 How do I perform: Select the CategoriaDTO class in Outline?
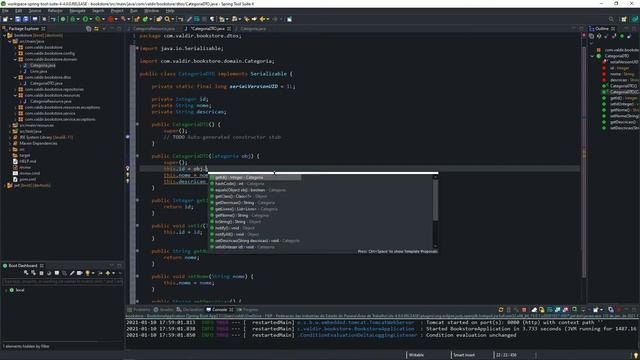[616, 56]
